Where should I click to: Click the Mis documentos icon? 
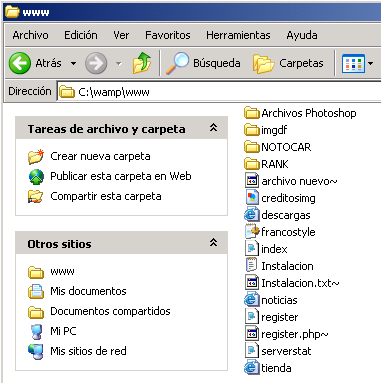36,291
